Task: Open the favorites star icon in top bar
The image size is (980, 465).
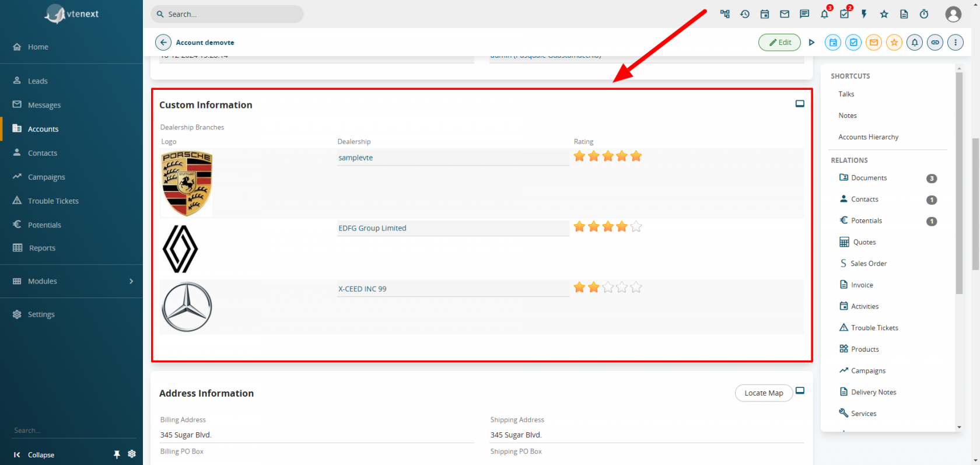Action: (884, 14)
